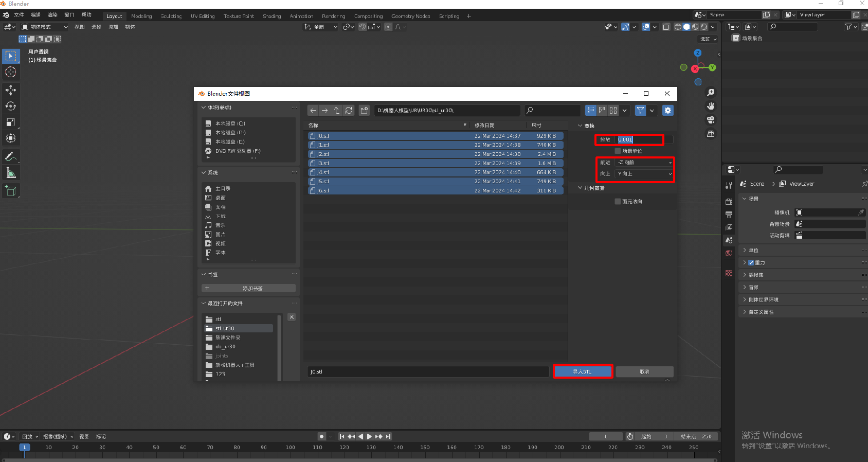Go back to previous folder in file browser
The height and width of the screenshot is (462, 868).
(x=313, y=110)
